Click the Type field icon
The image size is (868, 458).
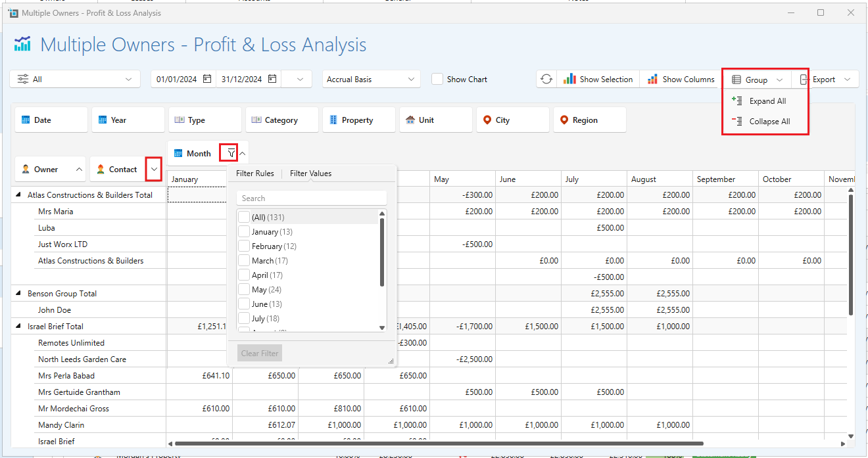tap(180, 120)
